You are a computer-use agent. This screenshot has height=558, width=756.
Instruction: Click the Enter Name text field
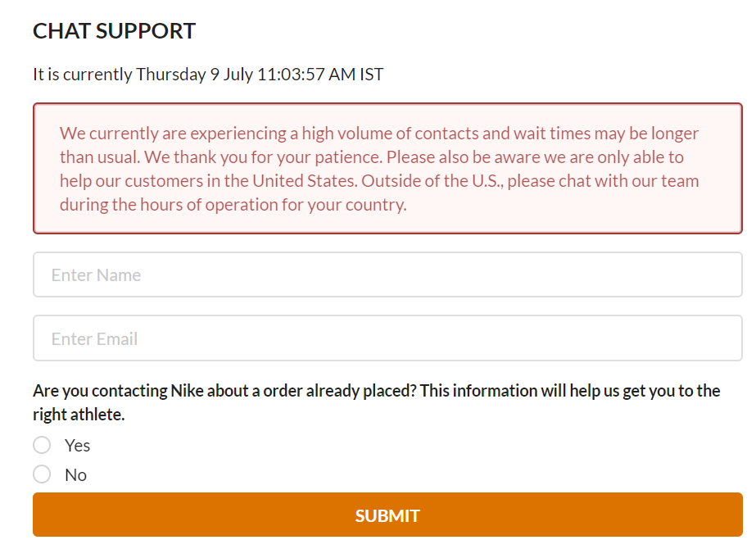click(387, 274)
